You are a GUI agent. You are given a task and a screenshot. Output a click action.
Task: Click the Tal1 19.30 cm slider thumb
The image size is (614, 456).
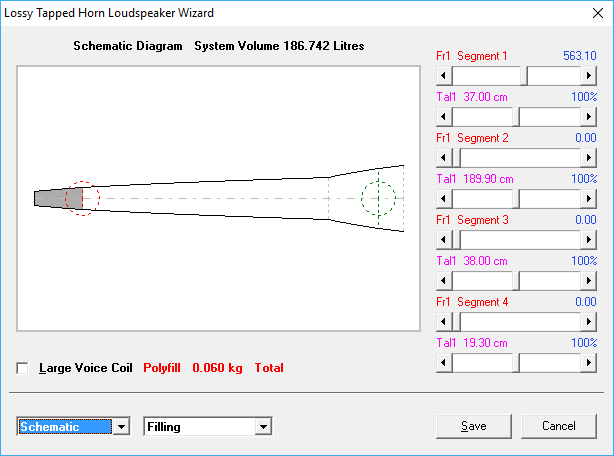point(516,363)
